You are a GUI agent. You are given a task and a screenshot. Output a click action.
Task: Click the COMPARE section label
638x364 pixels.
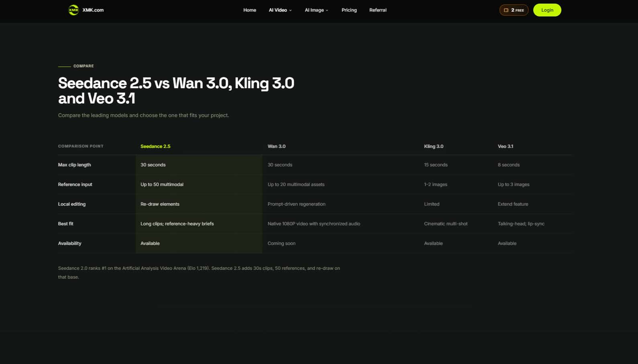(x=83, y=66)
